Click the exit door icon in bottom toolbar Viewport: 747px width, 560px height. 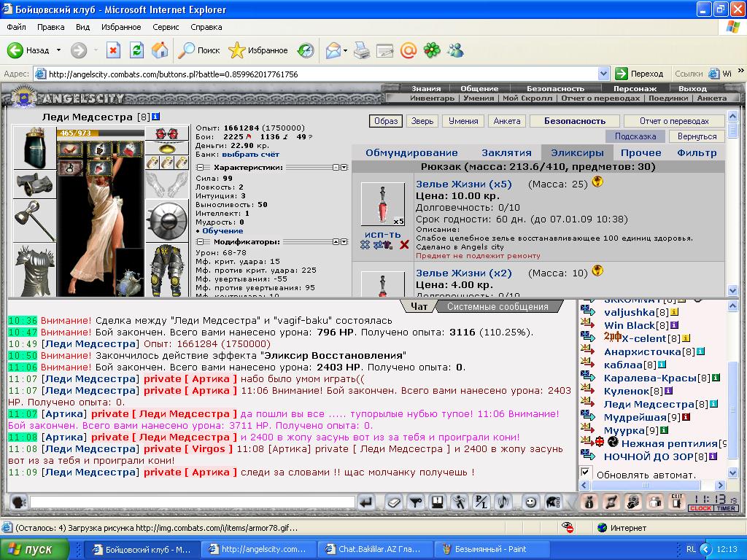[677, 502]
